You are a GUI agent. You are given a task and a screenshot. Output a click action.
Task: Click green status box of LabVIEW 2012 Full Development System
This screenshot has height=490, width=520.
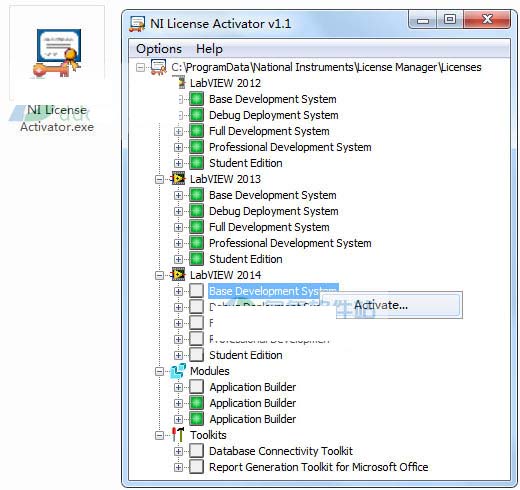(196, 131)
